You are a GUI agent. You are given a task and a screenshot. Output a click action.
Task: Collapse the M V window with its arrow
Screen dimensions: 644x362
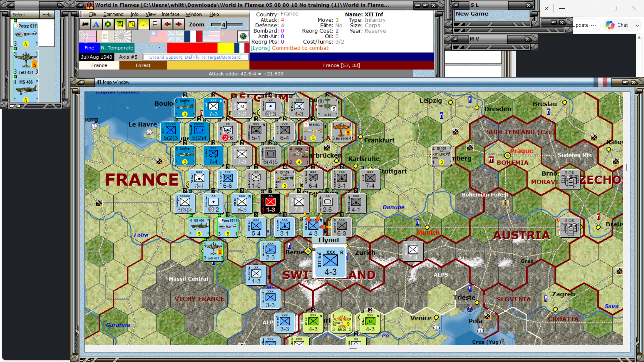(x=455, y=39)
